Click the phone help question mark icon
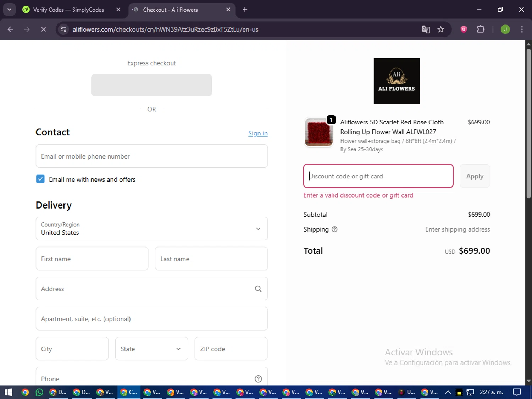Image resolution: width=532 pixels, height=399 pixels. pyautogui.click(x=258, y=379)
